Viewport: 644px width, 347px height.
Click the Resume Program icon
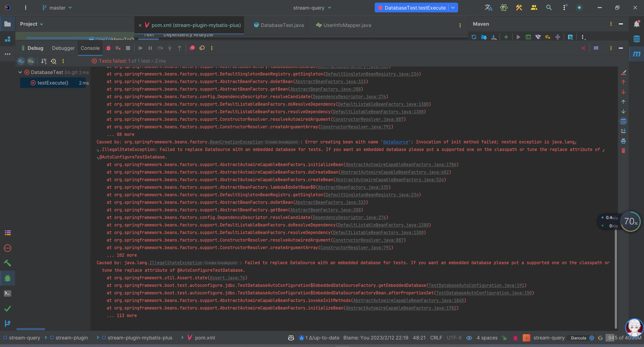[140, 48]
